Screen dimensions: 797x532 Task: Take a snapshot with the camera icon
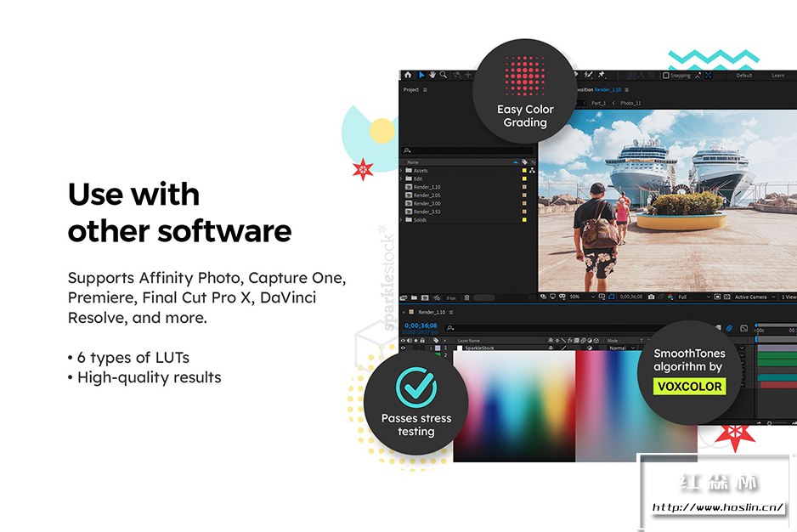(x=651, y=297)
